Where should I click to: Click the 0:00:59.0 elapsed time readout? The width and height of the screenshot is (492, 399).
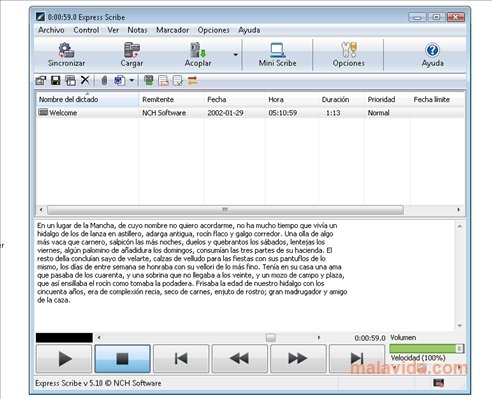(370, 338)
